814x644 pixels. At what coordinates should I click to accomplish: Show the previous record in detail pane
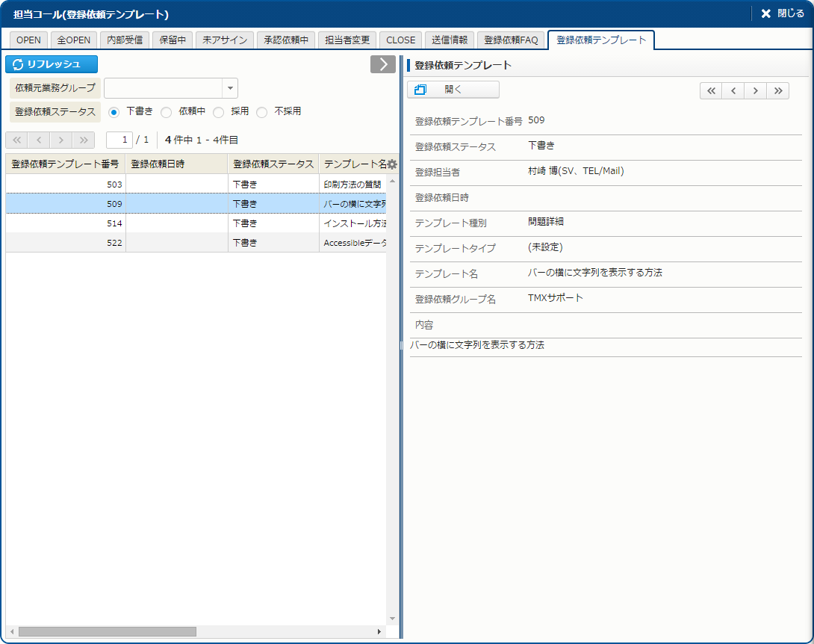(x=733, y=91)
